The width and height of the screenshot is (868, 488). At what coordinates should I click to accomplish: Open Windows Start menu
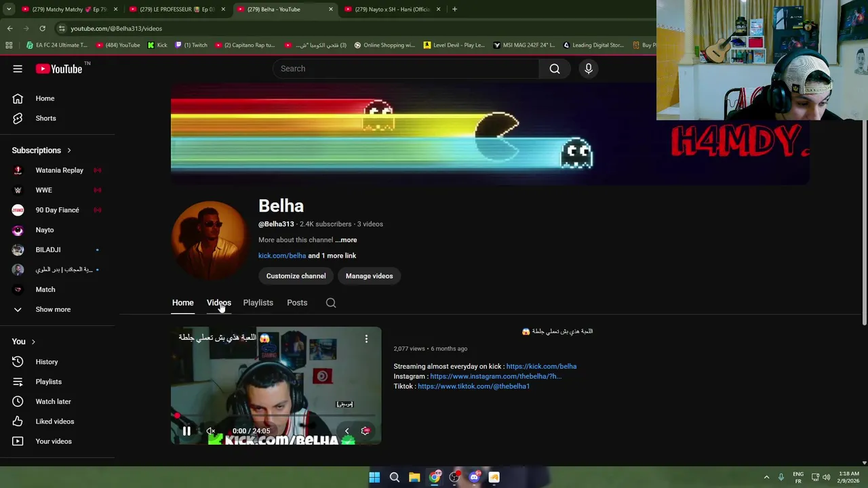(374, 477)
